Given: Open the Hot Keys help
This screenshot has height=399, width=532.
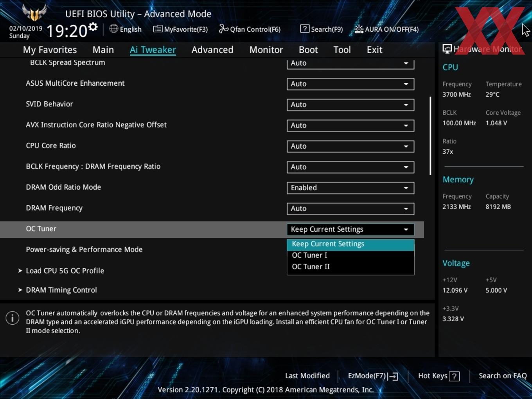Looking at the screenshot, I should pos(439,376).
